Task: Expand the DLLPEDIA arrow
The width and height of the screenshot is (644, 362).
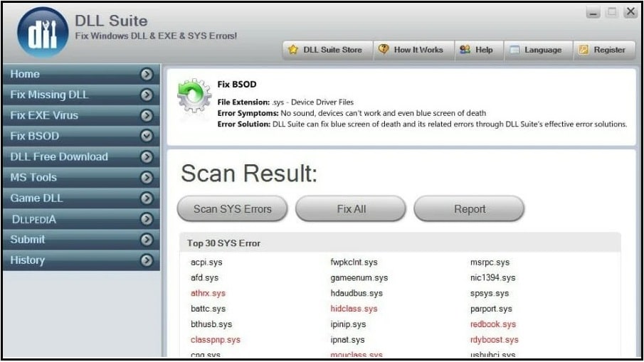Action: coord(147,219)
